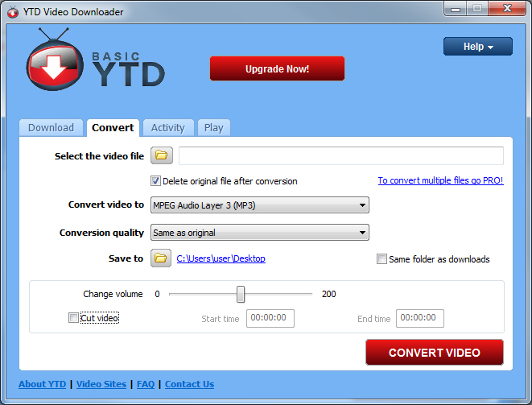Image resolution: width=532 pixels, height=405 pixels.
Task: Click the End time field
Action: pyautogui.click(x=419, y=318)
